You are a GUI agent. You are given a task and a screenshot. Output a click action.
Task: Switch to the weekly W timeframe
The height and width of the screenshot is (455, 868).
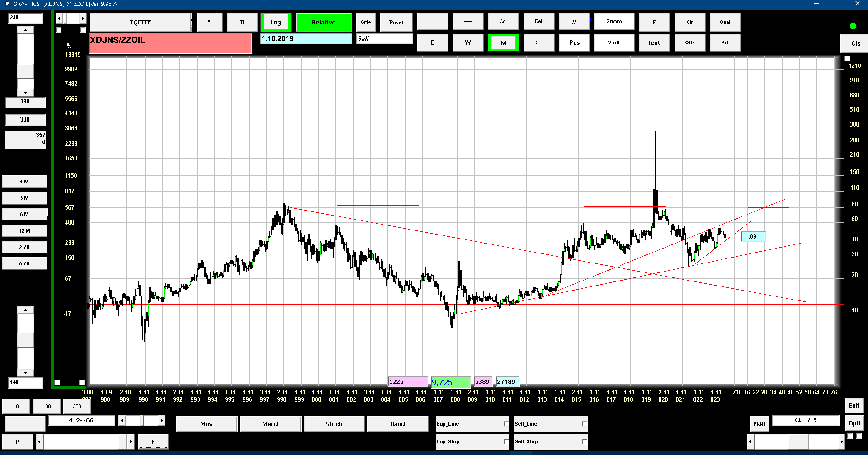coord(468,42)
